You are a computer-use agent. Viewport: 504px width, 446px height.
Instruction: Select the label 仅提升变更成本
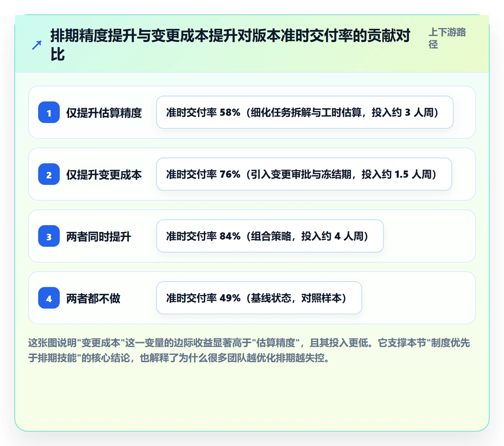pyautogui.click(x=104, y=174)
